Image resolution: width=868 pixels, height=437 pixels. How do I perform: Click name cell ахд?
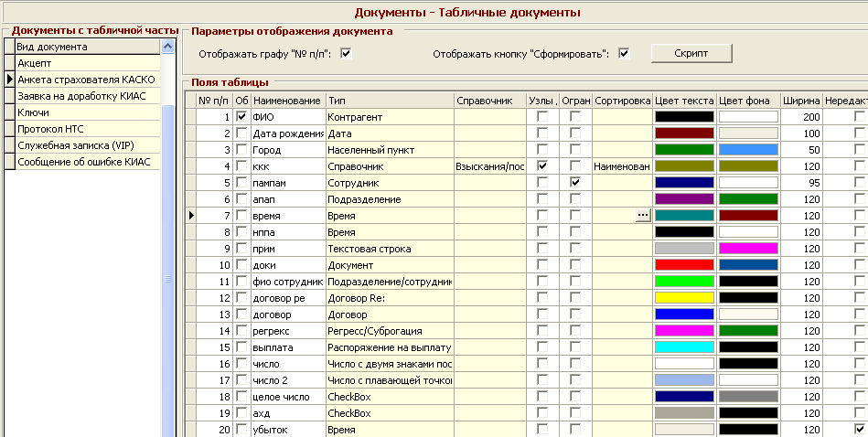click(288, 413)
